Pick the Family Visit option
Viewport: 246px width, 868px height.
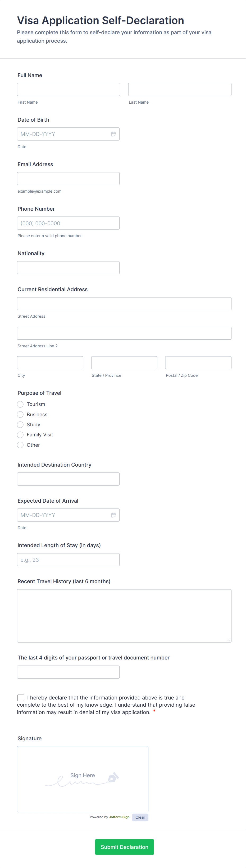tap(20, 435)
